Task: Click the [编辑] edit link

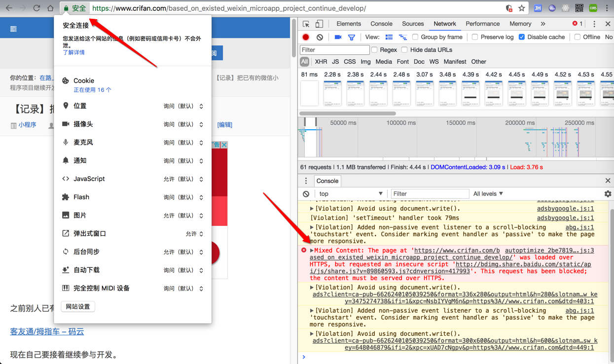Action: (224, 125)
